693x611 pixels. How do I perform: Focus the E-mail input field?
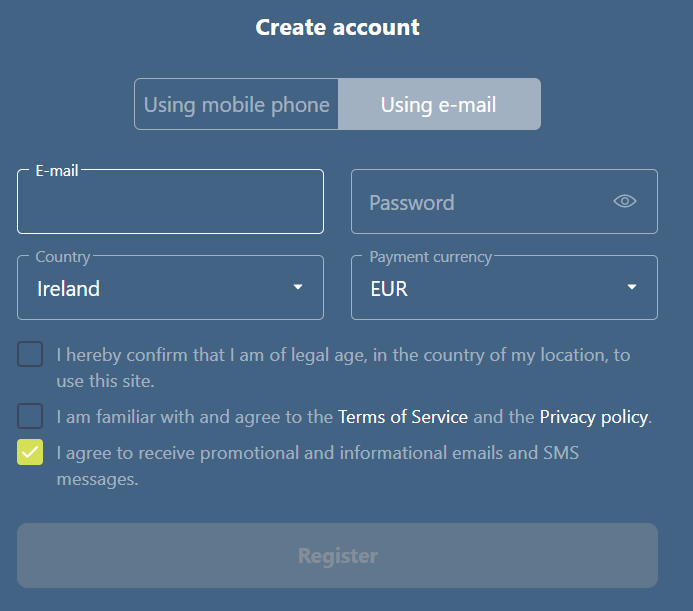[x=170, y=202]
